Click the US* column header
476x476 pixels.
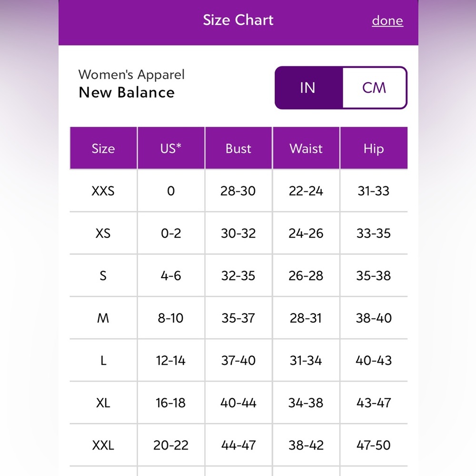(x=171, y=148)
